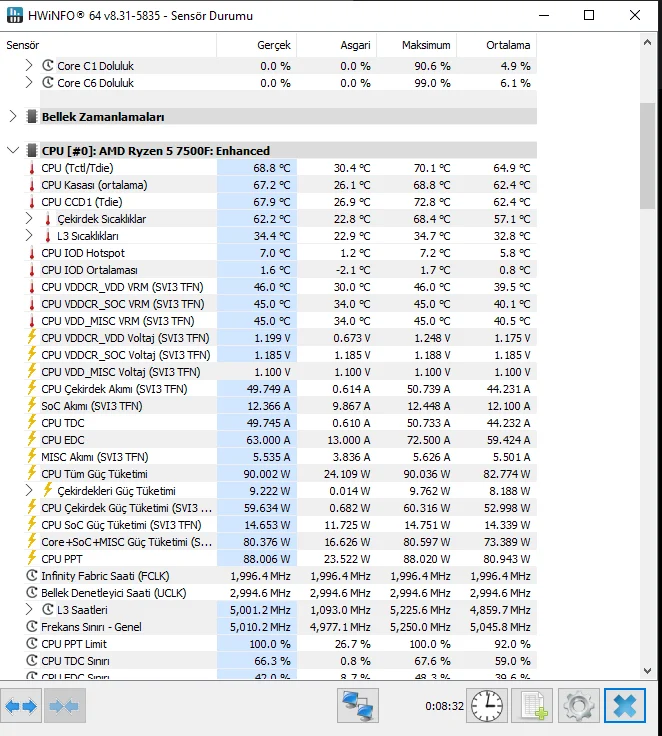Viewport: 662px width, 736px height.
Task: Click clock icon beside Infinity Fabric Saati
Action: tap(32, 575)
